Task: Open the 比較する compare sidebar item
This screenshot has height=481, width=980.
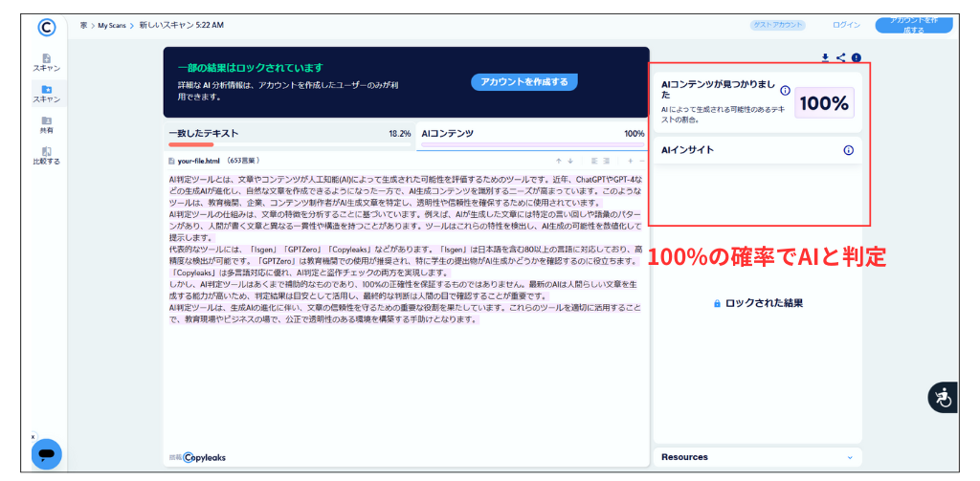Action: pos(46,156)
